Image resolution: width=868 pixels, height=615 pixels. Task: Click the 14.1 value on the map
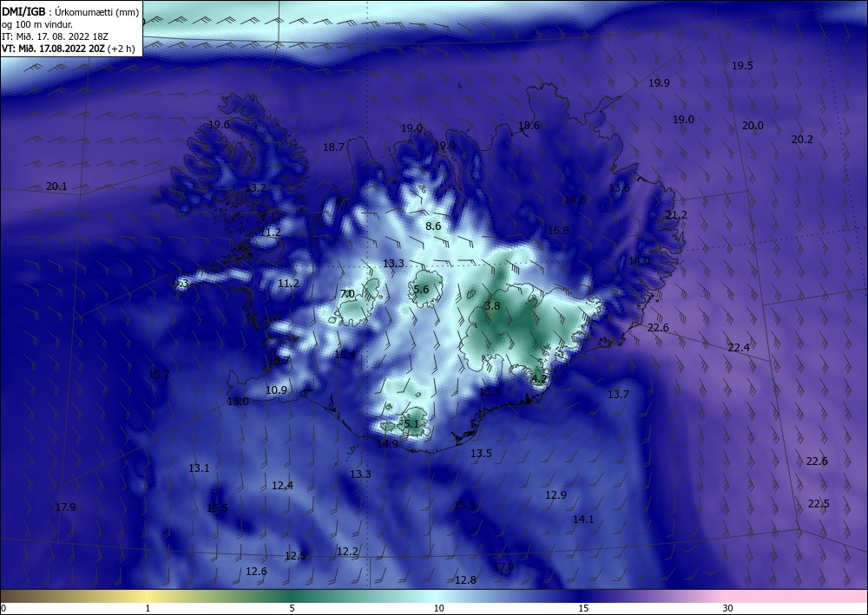click(583, 520)
